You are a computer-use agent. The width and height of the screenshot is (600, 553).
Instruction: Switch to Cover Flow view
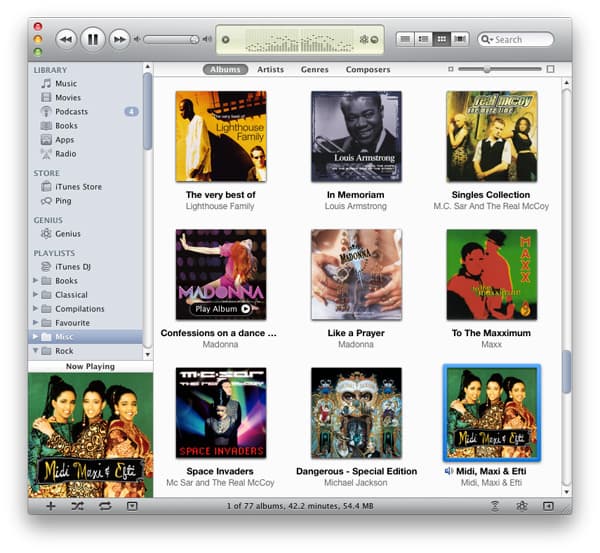pos(460,39)
